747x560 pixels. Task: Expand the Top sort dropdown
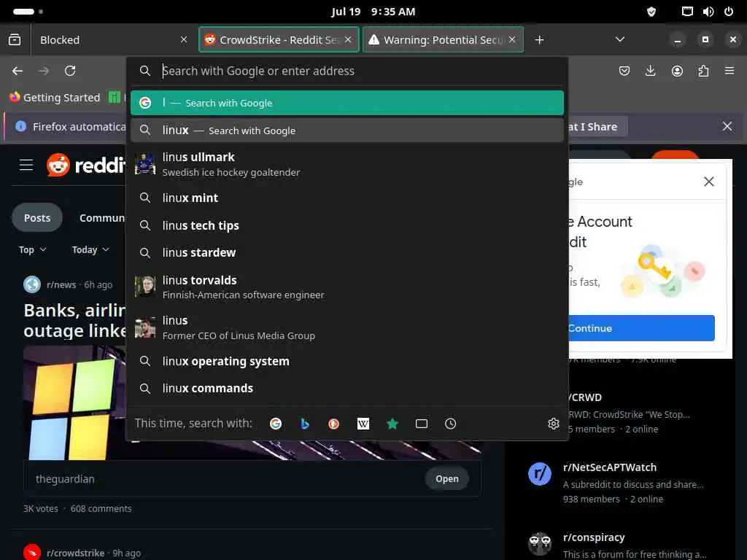pyautogui.click(x=32, y=249)
